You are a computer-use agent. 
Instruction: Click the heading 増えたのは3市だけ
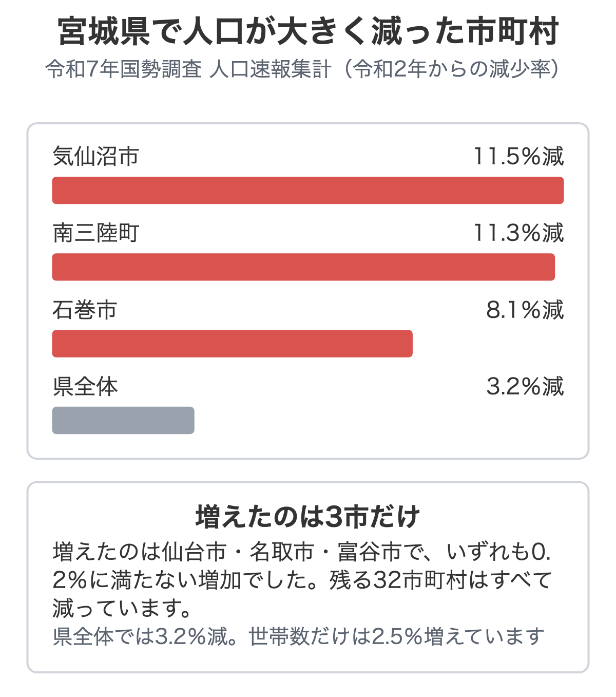[x=308, y=517]
